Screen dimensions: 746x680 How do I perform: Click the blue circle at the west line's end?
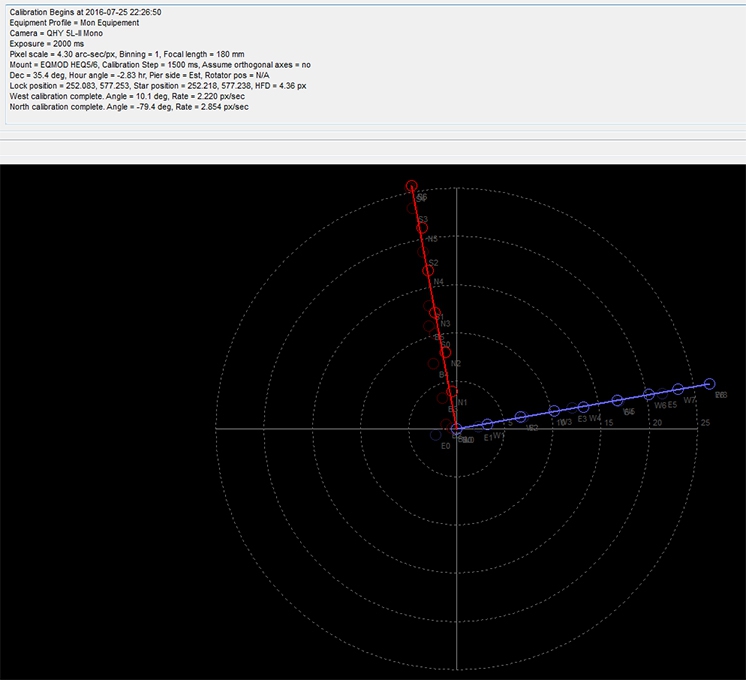[x=709, y=384]
